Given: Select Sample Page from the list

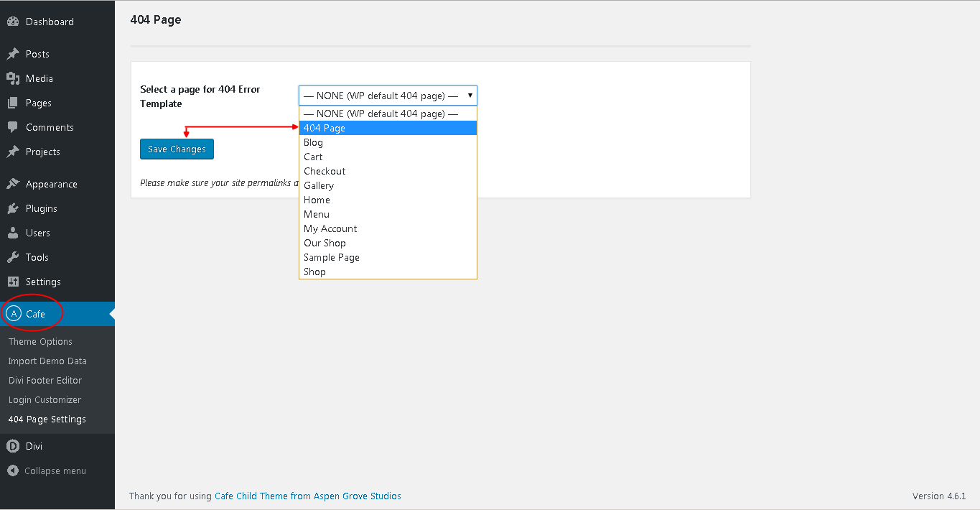Looking at the screenshot, I should click(388, 257).
